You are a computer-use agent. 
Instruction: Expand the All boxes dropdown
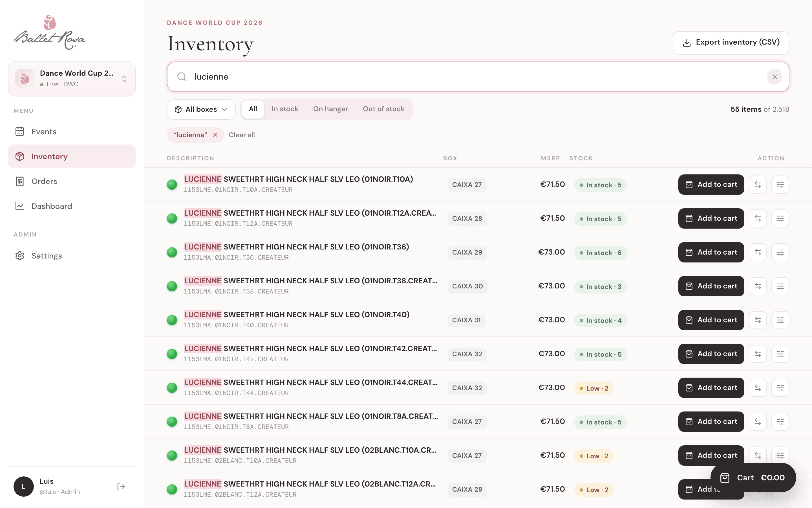(201, 110)
